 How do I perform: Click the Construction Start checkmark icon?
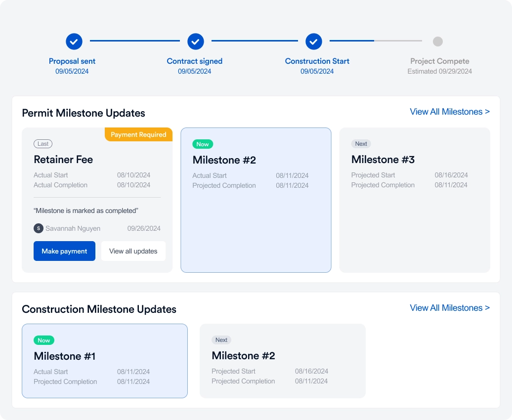click(314, 42)
